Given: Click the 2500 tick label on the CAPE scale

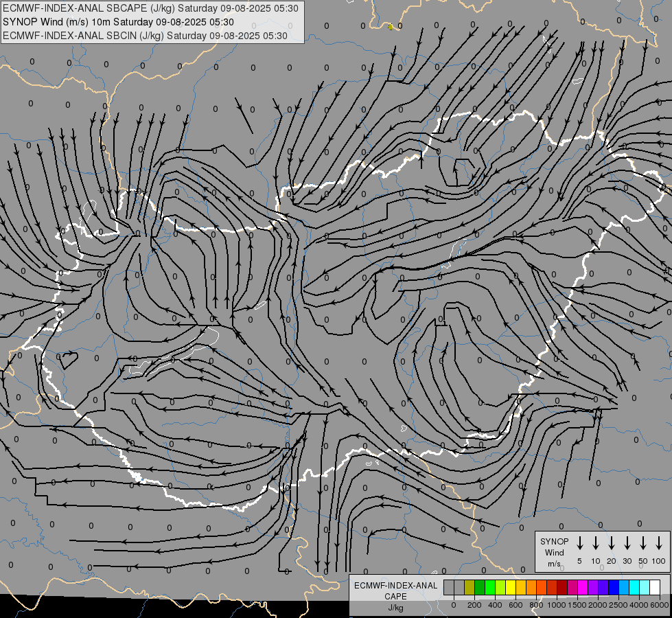Looking at the screenshot, I should tap(618, 605).
